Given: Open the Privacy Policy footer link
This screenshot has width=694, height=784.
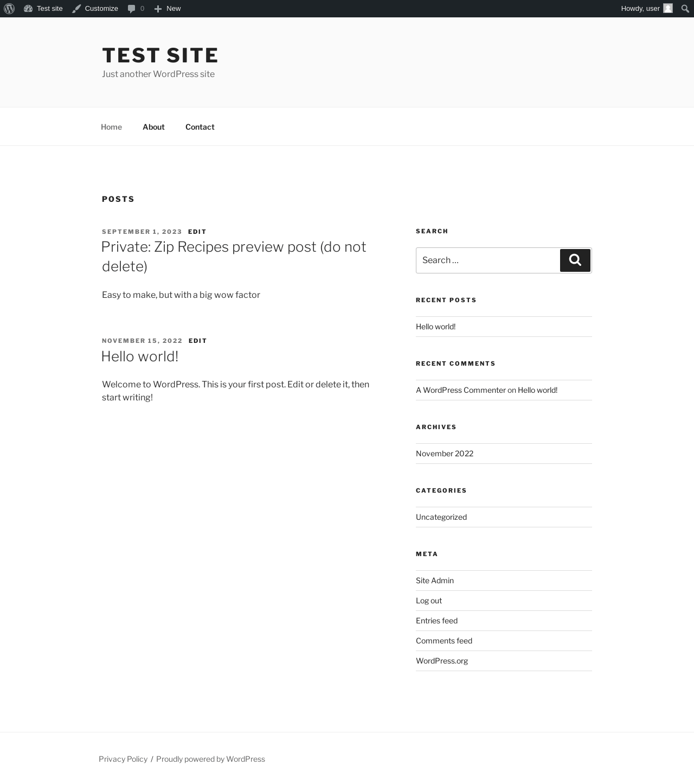Looking at the screenshot, I should 123,759.
